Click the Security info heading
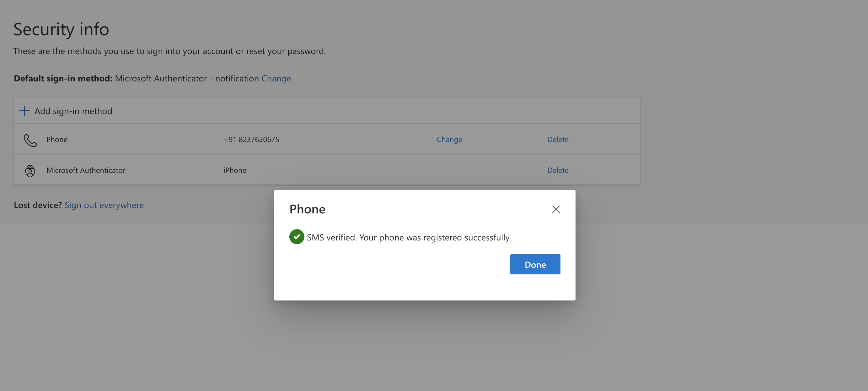 click(x=61, y=29)
